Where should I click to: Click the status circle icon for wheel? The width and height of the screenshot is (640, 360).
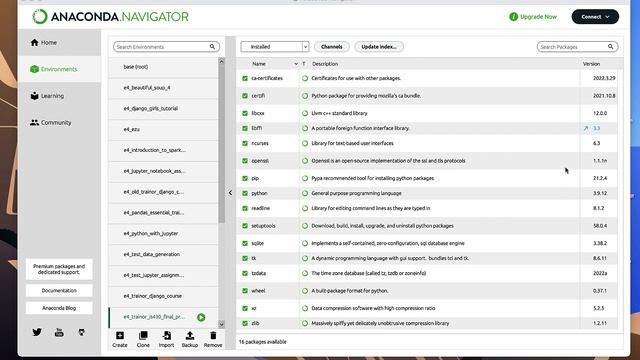coord(305,291)
